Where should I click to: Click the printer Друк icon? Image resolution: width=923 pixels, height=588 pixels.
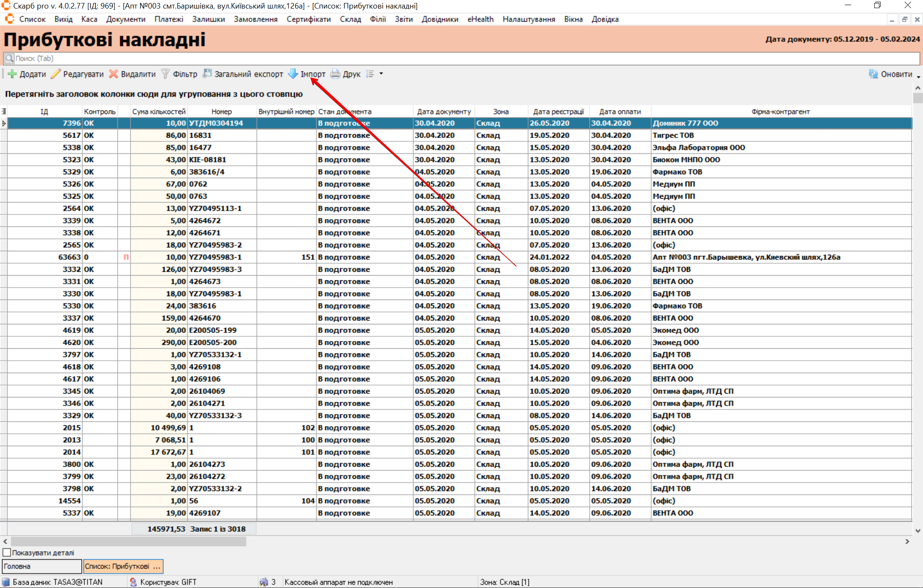[336, 74]
